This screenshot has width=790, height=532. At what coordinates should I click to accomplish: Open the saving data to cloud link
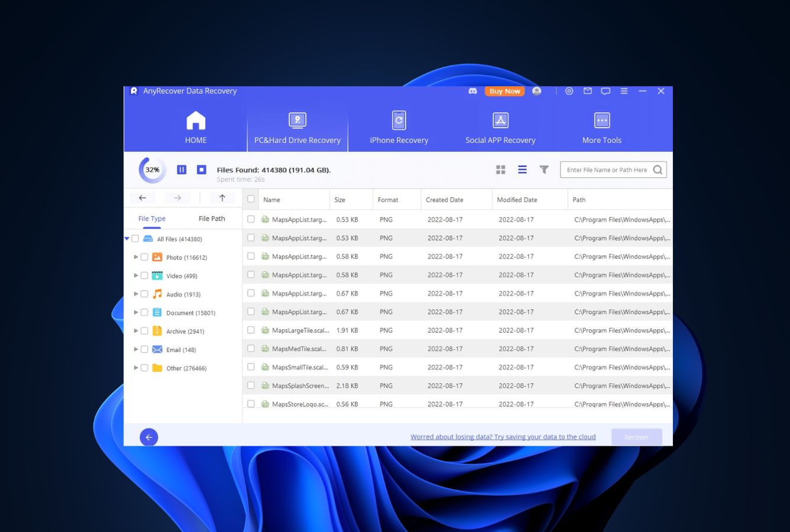click(503, 437)
